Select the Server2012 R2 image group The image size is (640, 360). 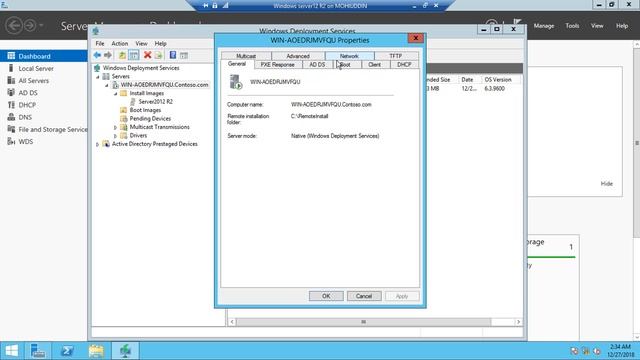click(x=156, y=102)
